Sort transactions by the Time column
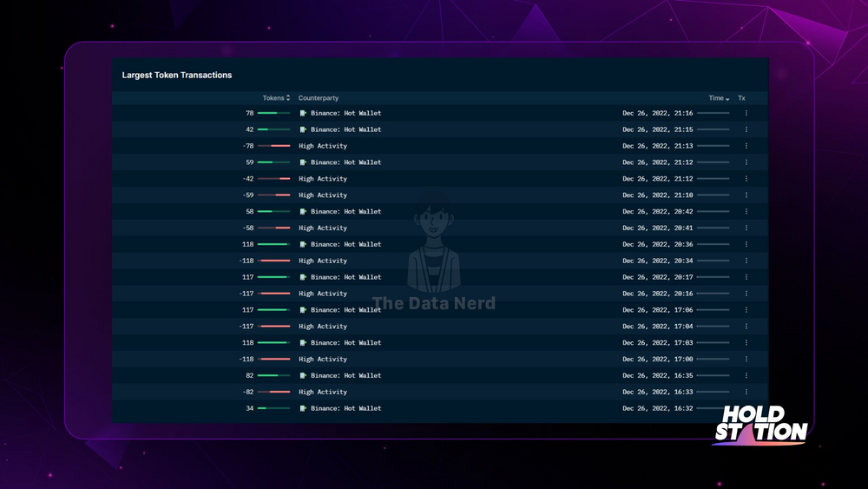Image resolution: width=868 pixels, height=489 pixels. pyautogui.click(x=719, y=98)
